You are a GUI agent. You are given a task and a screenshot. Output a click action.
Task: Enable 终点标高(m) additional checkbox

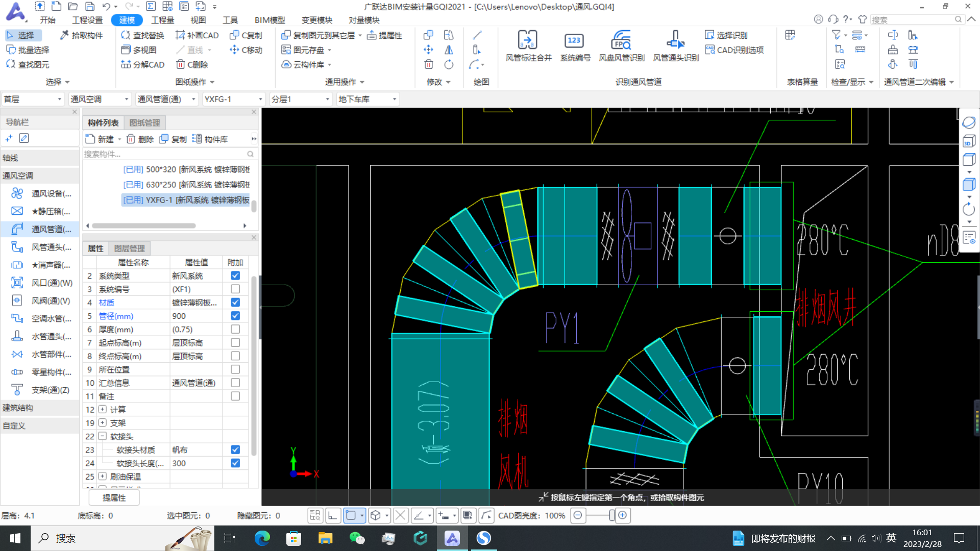coord(235,356)
